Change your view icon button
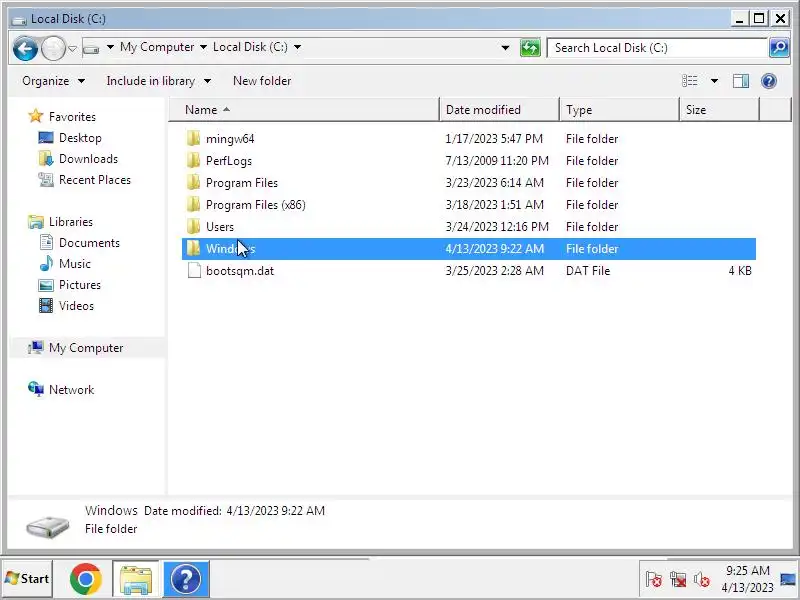The height and width of the screenshot is (600, 800). (x=690, y=81)
